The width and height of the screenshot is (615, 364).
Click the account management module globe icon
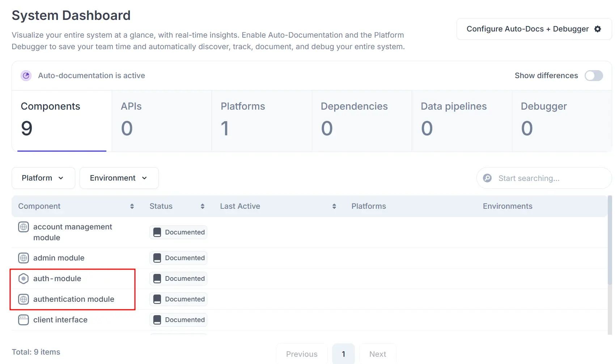click(24, 227)
